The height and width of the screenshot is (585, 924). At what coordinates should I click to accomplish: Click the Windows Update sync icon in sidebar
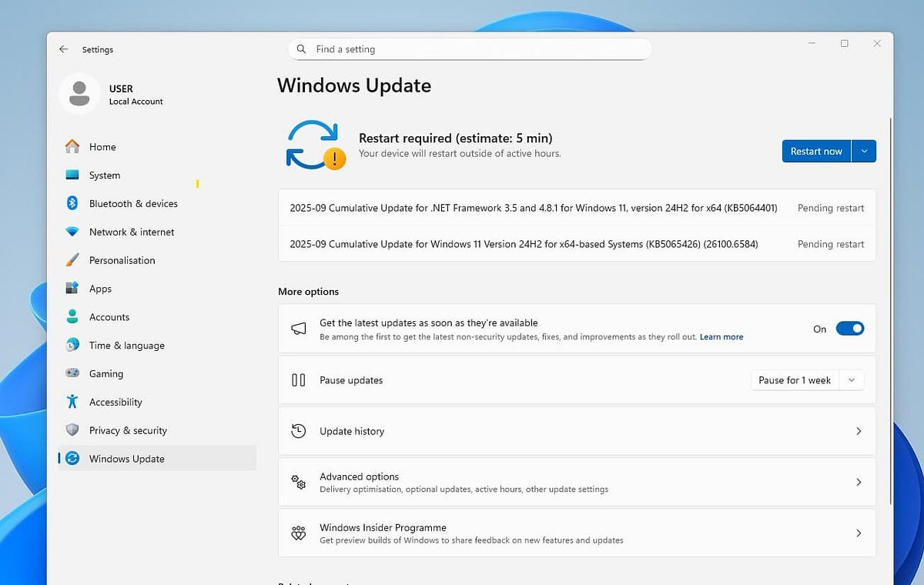pos(72,459)
